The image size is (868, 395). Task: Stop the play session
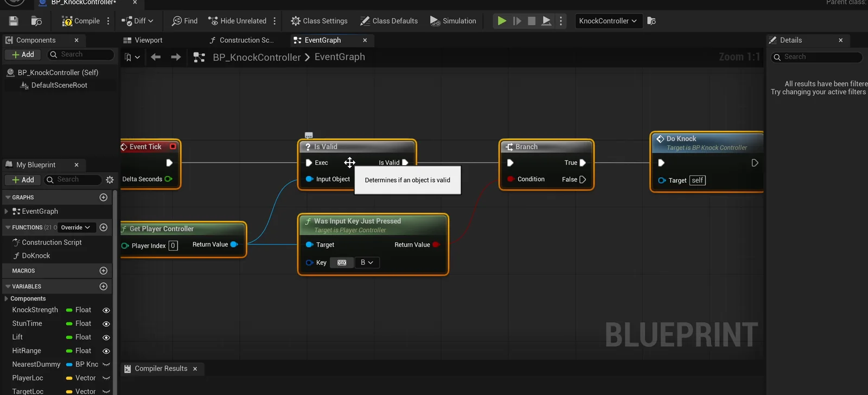point(532,21)
